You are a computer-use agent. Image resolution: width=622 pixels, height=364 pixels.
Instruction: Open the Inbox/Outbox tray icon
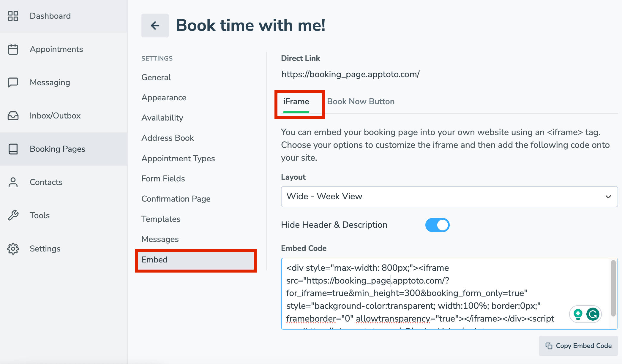pos(13,115)
